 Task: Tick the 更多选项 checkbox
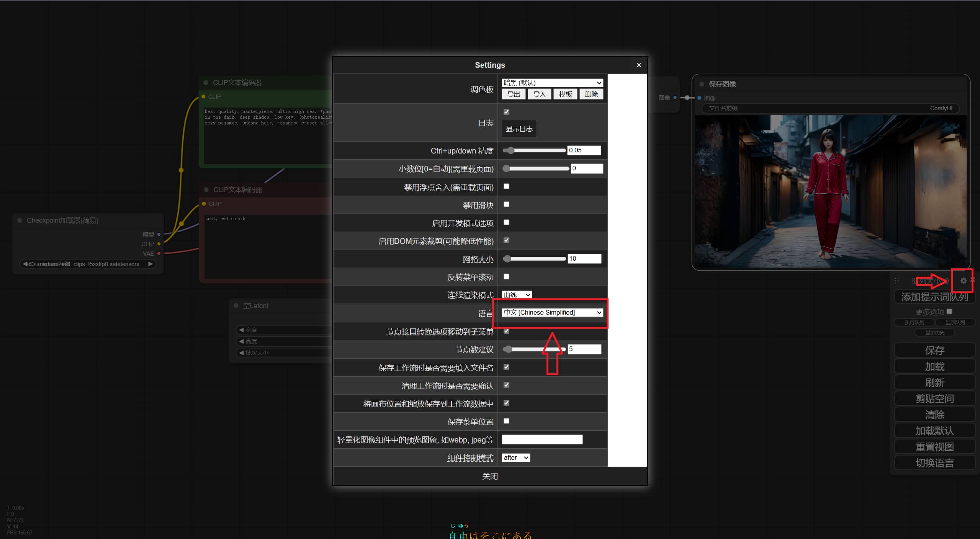(949, 312)
